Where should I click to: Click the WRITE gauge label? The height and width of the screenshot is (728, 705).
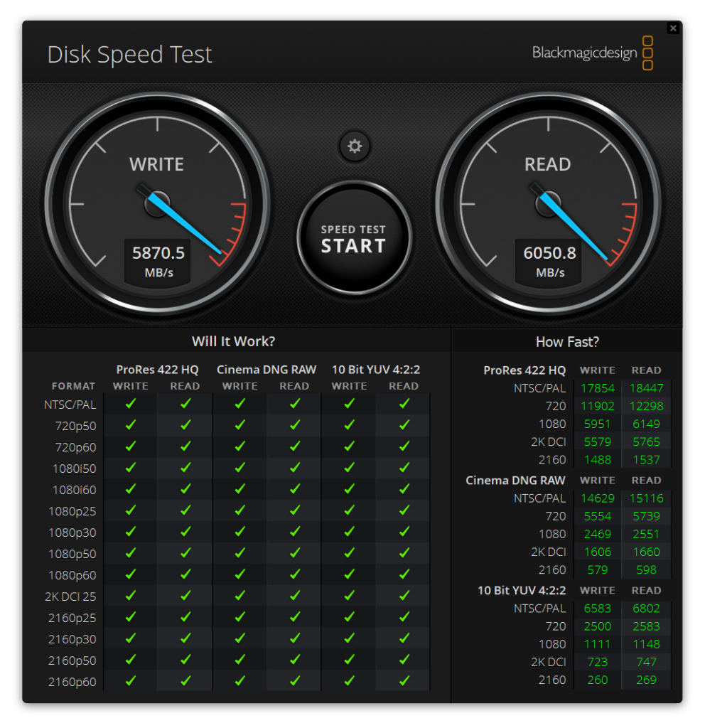coord(156,164)
